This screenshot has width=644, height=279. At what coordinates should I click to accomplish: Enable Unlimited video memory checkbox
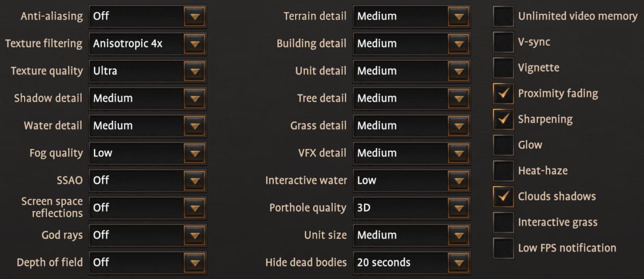(x=503, y=16)
